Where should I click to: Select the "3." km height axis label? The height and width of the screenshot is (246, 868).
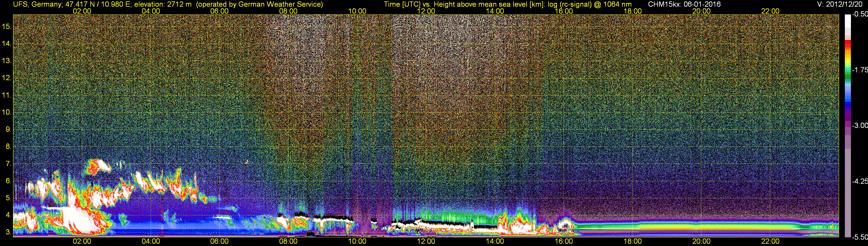8,232
